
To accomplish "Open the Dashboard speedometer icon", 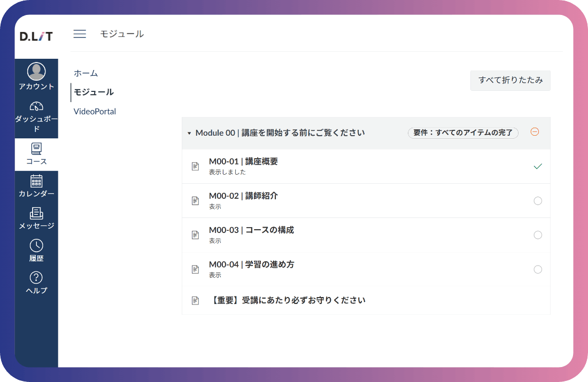I will click(36, 106).
